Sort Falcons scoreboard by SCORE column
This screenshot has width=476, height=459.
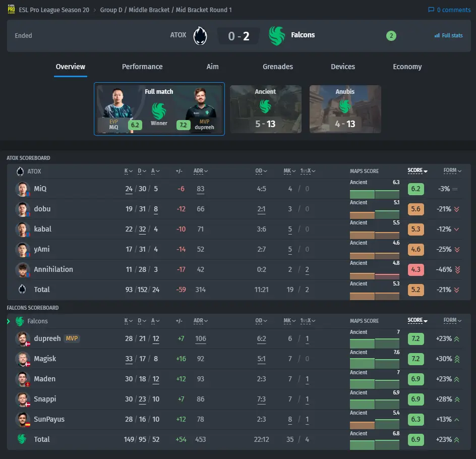418,320
